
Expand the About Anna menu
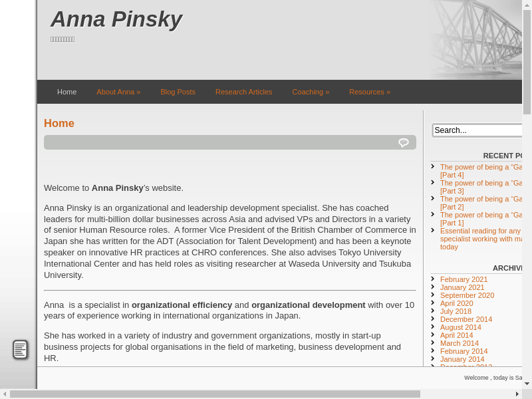(118, 92)
